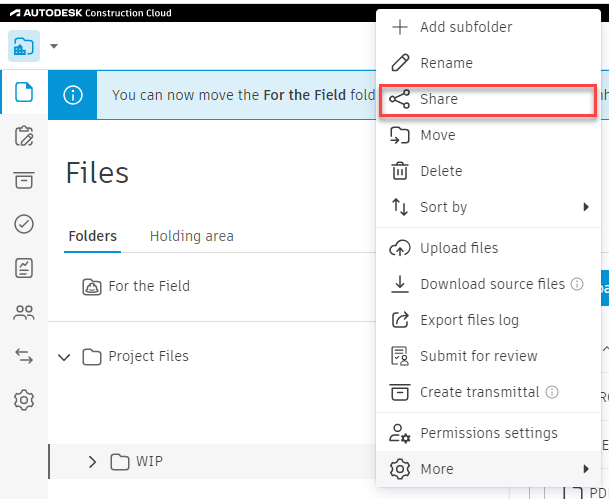The width and height of the screenshot is (609, 499).
Task: Choose Rename from context menu
Action: click(x=489, y=63)
